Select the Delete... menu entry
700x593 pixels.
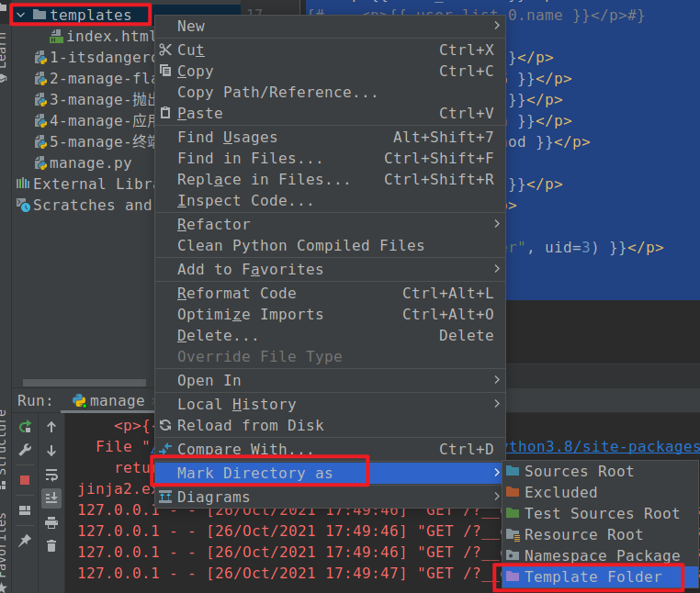coord(330,336)
